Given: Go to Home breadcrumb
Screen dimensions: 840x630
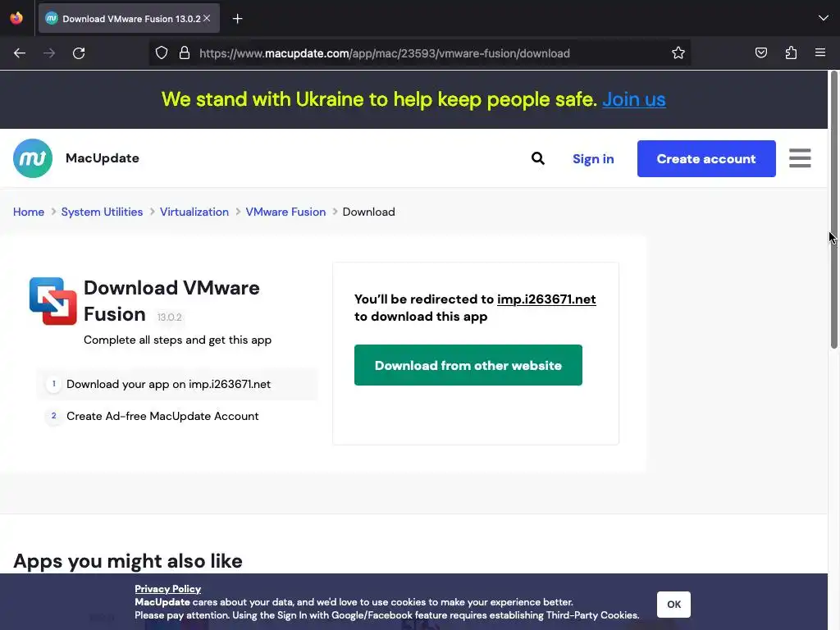Looking at the screenshot, I should (29, 212).
